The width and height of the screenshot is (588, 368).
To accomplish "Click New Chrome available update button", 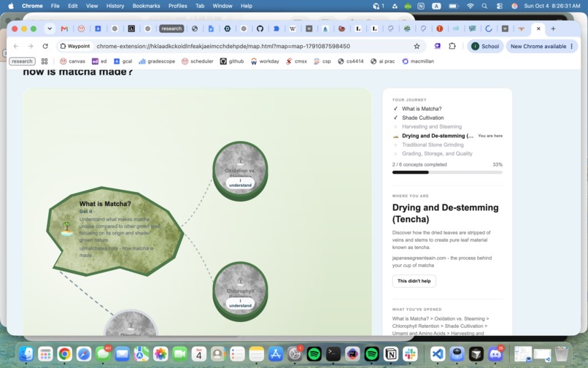I will pyautogui.click(x=541, y=46).
